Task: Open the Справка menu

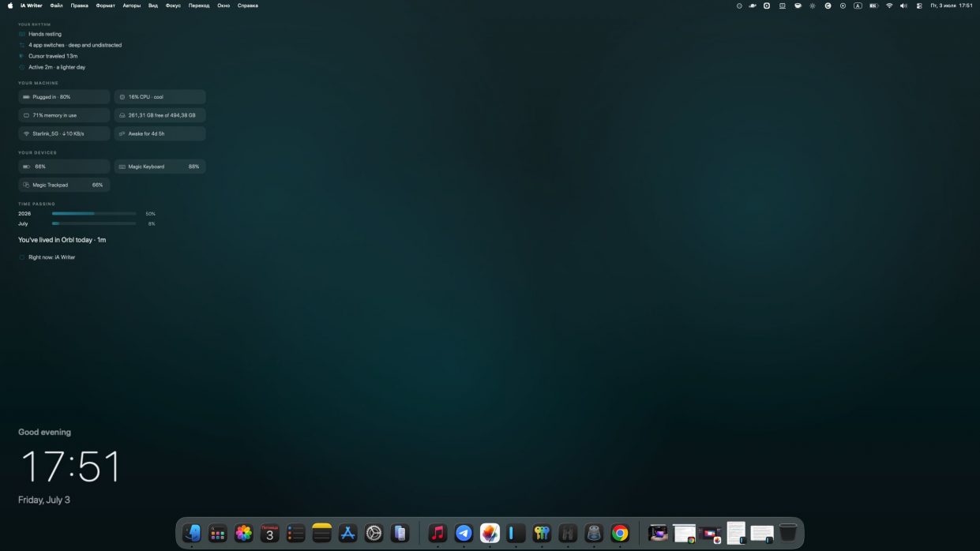Action: 248,6
